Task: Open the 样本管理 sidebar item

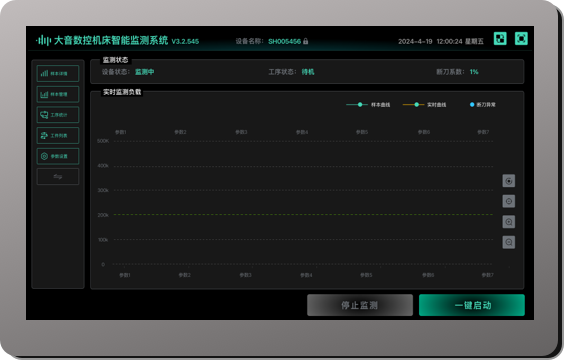Action: pos(58,94)
